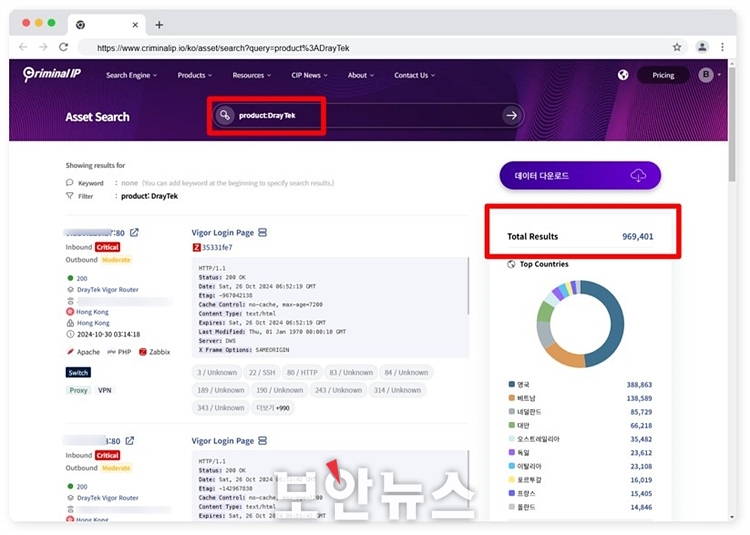Click the 343 / Unknown port chip
Viewport: 750px width, 535px height.
221,408
